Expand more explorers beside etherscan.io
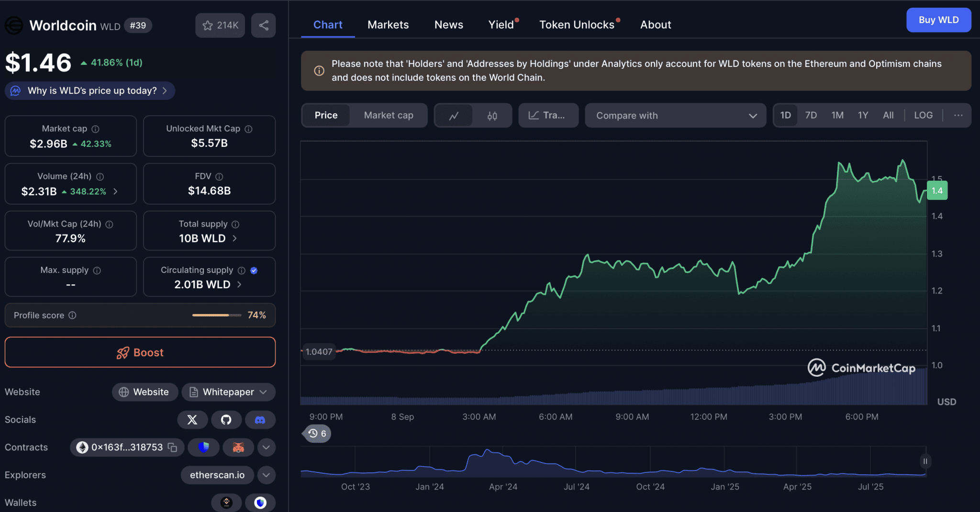The width and height of the screenshot is (980, 512). [x=266, y=475]
